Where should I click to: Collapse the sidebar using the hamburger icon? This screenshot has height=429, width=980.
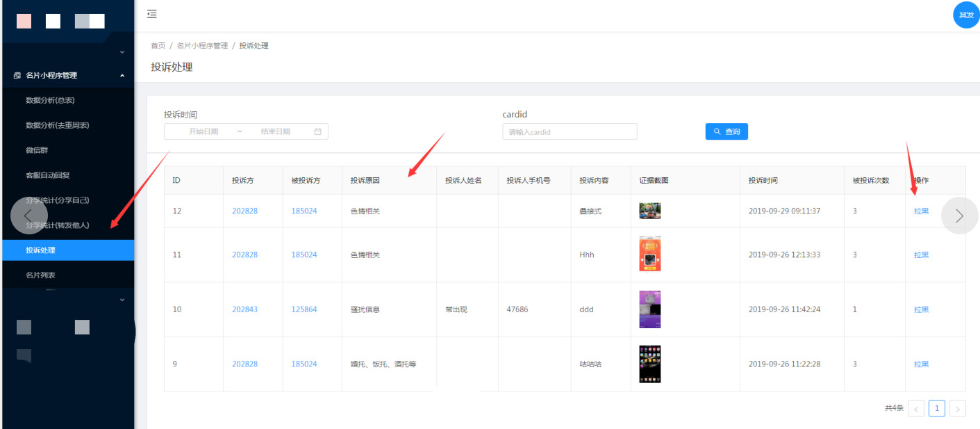pos(152,14)
